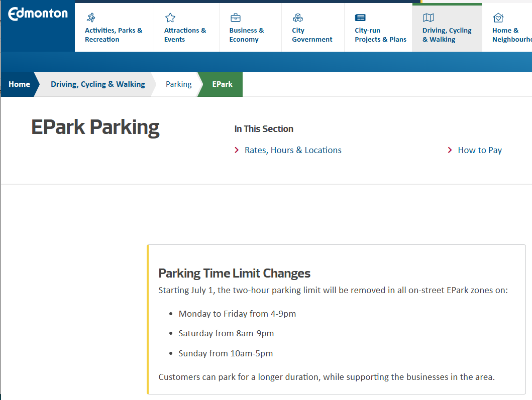Image resolution: width=532 pixels, height=400 pixels.
Task: Click the running person Activities icon
Action: [91, 18]
